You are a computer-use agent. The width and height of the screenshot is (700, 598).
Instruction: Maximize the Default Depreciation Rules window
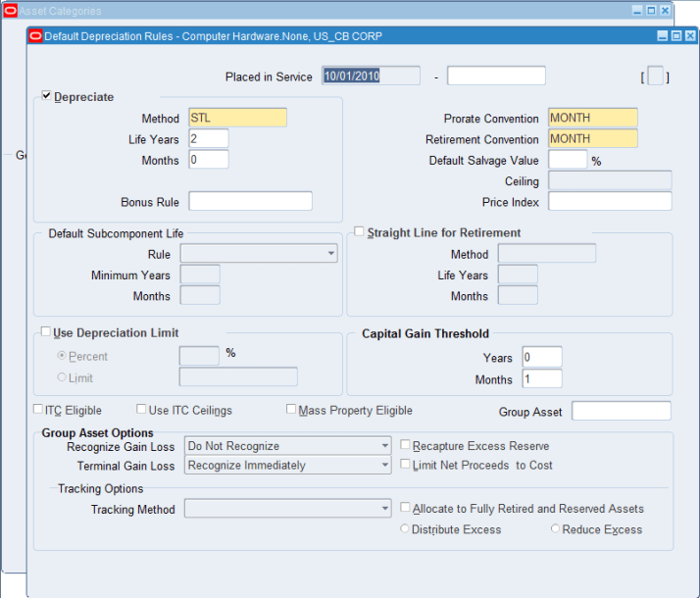coord(675,36)
